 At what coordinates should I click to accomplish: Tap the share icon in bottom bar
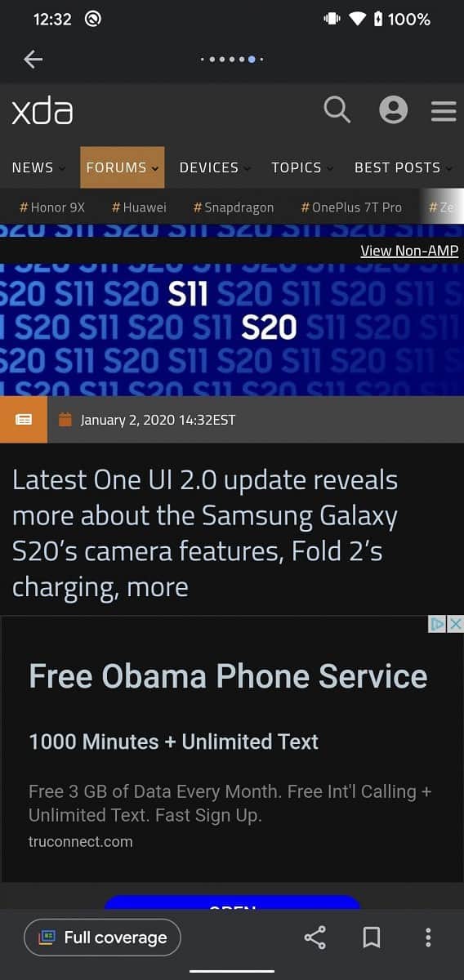point(315,937)
